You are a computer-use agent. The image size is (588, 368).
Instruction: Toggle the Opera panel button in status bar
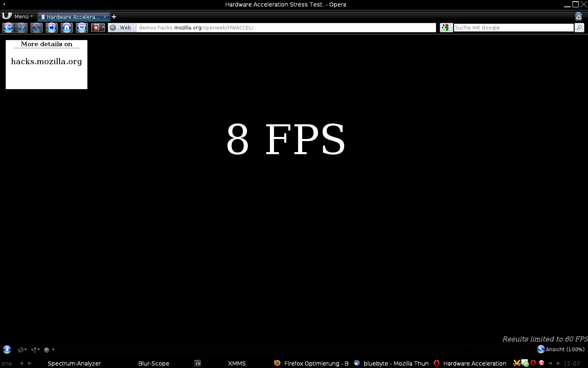click(7, 350)
